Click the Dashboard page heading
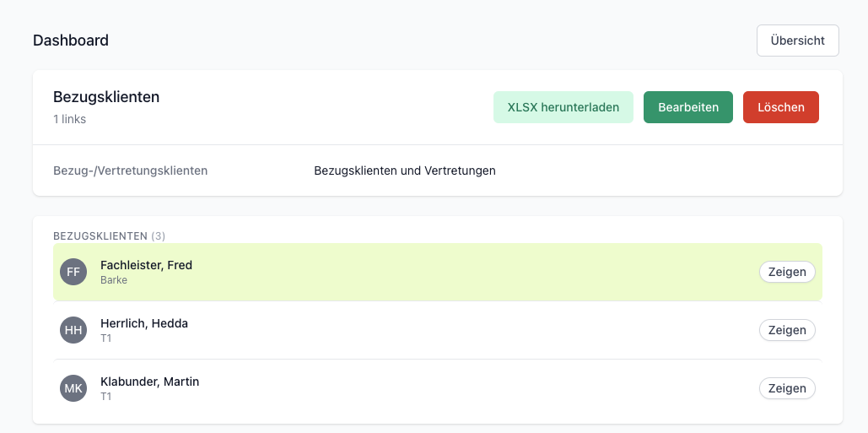This screenshot has width=868, height=433. point(71,41)
